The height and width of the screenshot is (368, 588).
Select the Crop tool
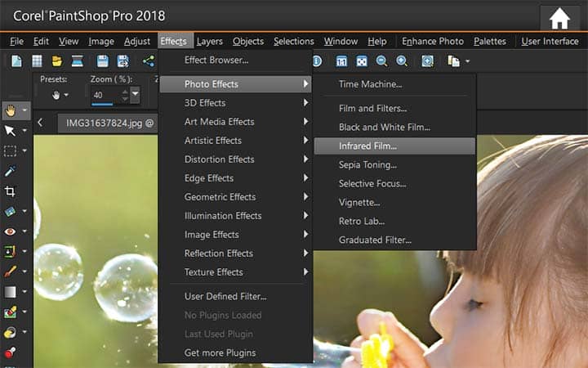10,191
